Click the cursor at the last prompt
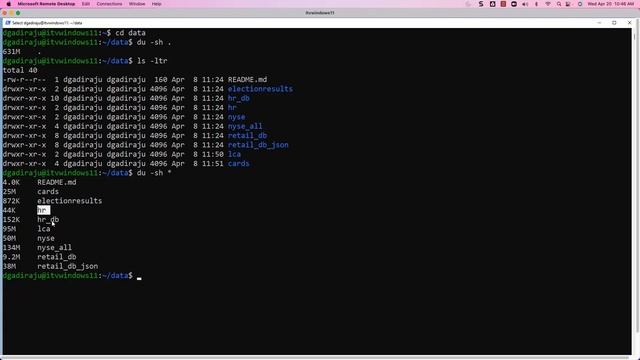 pyautogui.click(x=139, y=277)
